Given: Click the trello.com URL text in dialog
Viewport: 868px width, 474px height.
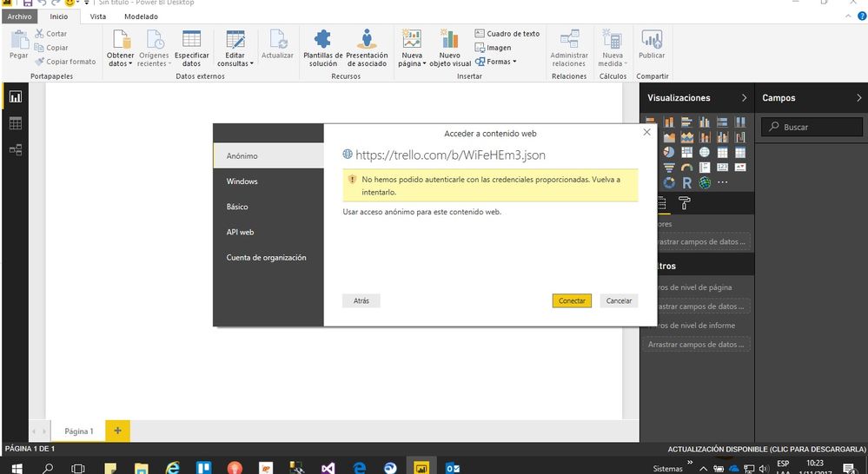Looking at the screenshot, I should coord(450,155).
